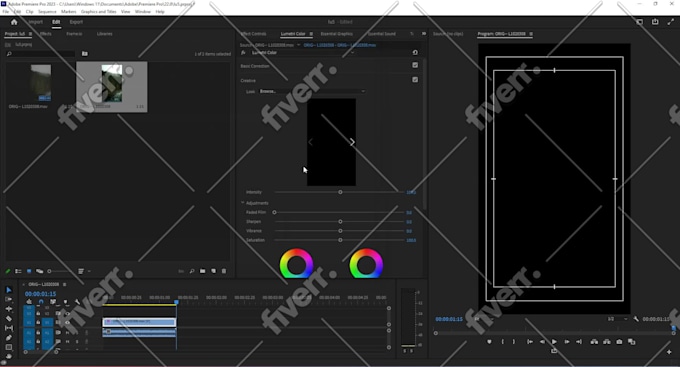Toggle insert-as-nest sequence button in Timeline
This screenshot has height=367, width=680.
point(29,302)
